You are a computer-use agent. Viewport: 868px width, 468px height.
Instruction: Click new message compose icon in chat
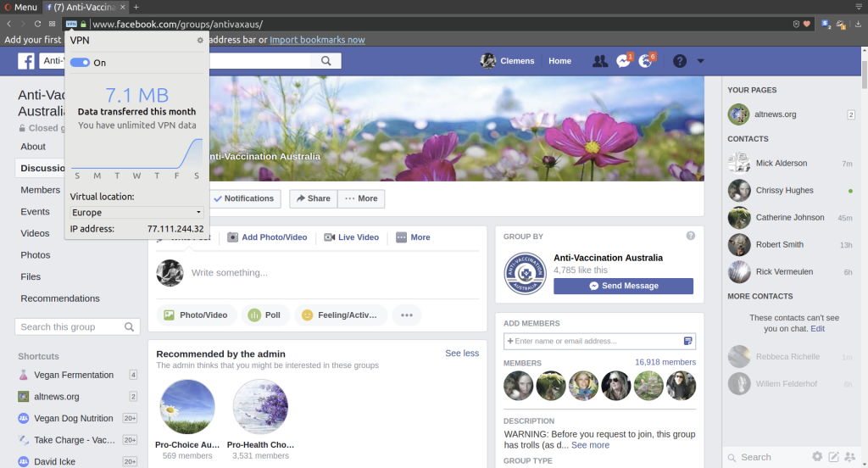[834, 457]
